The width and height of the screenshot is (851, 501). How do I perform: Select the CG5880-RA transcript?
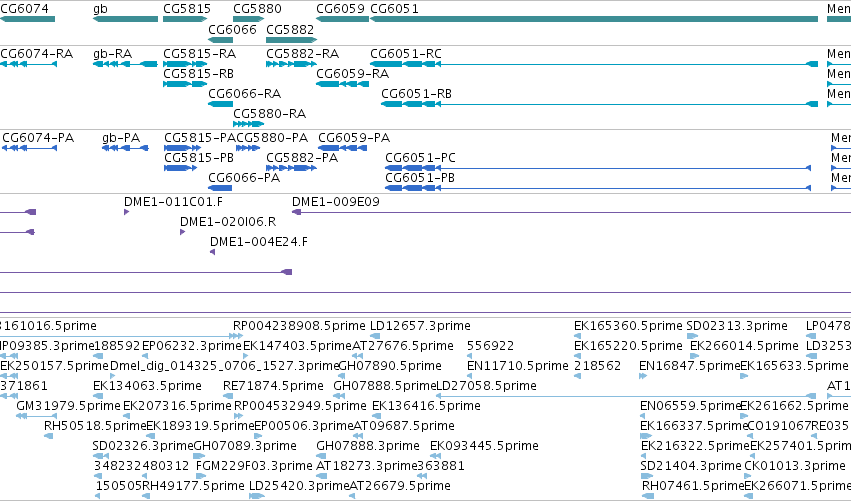tap(249, 124)
